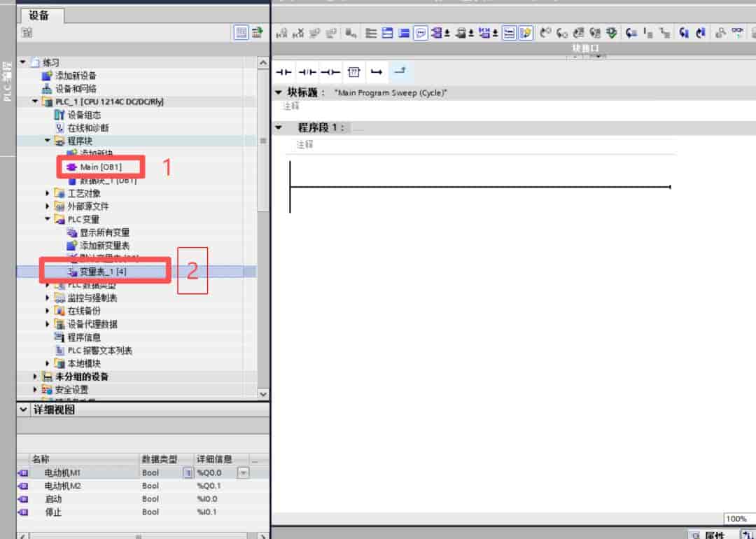Click the 100% zoom level field
The height and width of the screenshot is (539, 756).
pos(738,519)
